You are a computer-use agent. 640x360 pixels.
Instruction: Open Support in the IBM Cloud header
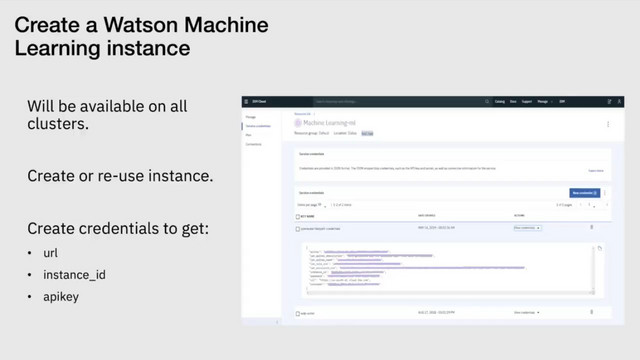coord(527,102)
